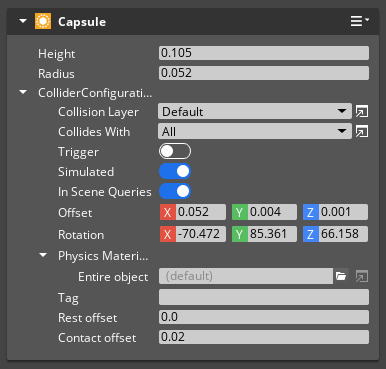Open the Capsule component hamburger menu
The height and width of the screenshot is (369, 386).
click(x=359, y=21)
